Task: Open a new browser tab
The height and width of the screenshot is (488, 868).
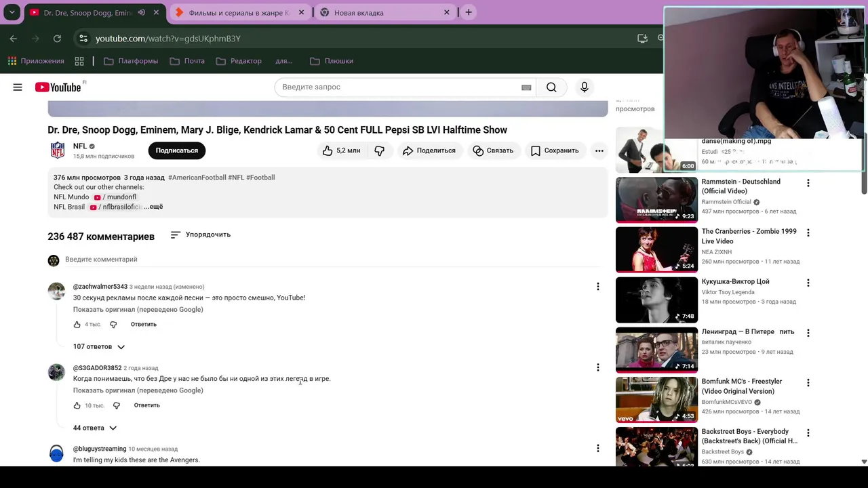Action: tap(468, 12)
